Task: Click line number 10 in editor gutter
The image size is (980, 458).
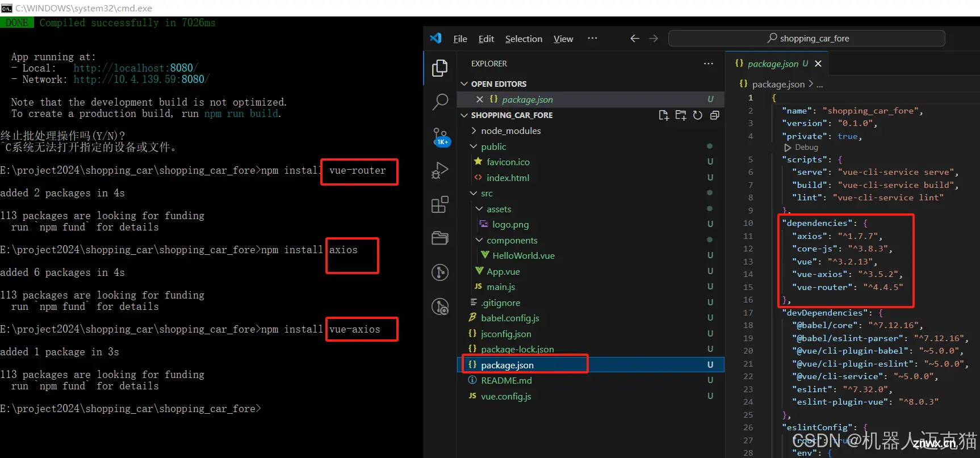Action: click(748, 223)
